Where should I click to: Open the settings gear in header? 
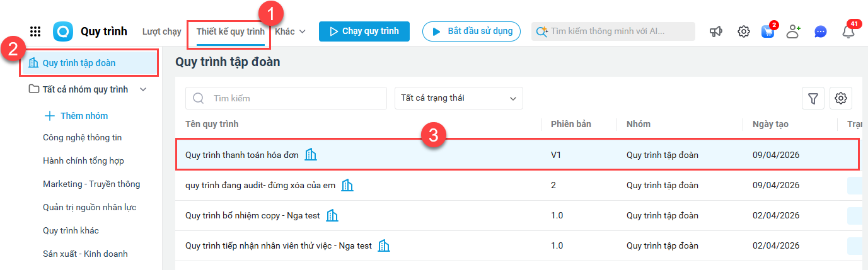(x=744, y=31)
